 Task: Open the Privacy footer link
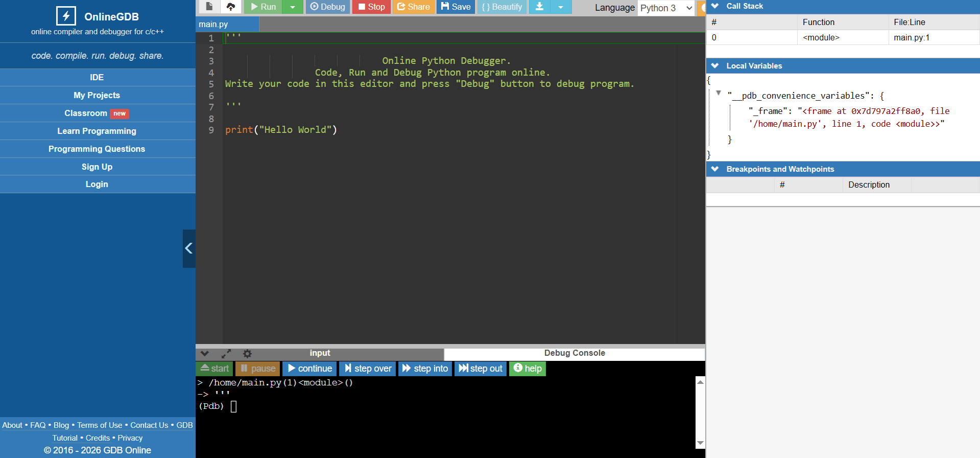pos(130,438)
